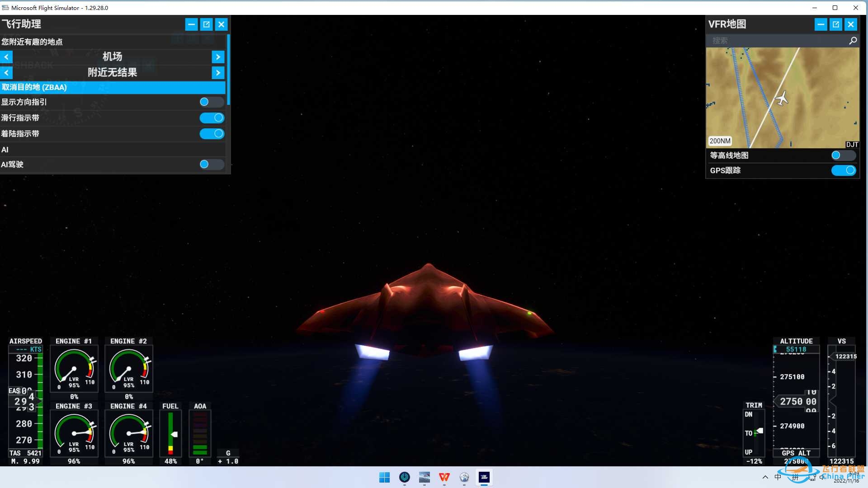Click the M. 9.99 Mach readout
The height and width of the screenshot is (488, 868).
click(25, 461)
